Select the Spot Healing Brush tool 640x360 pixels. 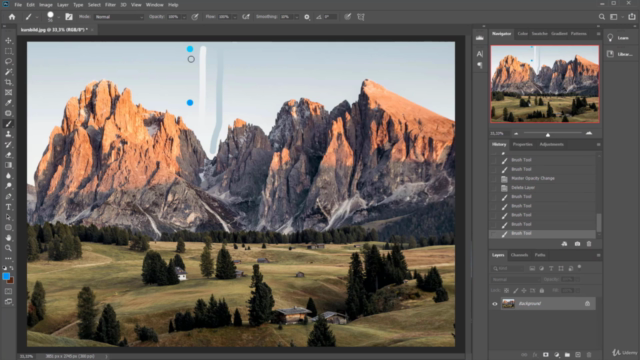coord(8,113)
